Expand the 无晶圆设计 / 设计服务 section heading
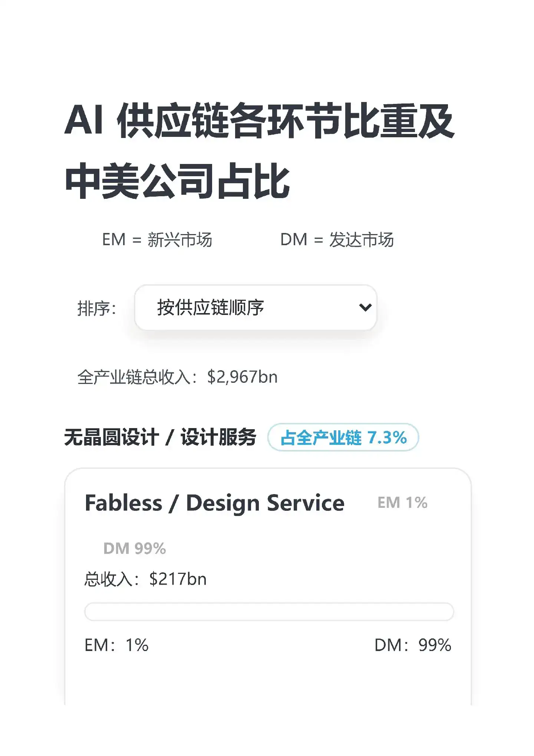The width and height of the screenshot is (534, 756). (159, 437)
